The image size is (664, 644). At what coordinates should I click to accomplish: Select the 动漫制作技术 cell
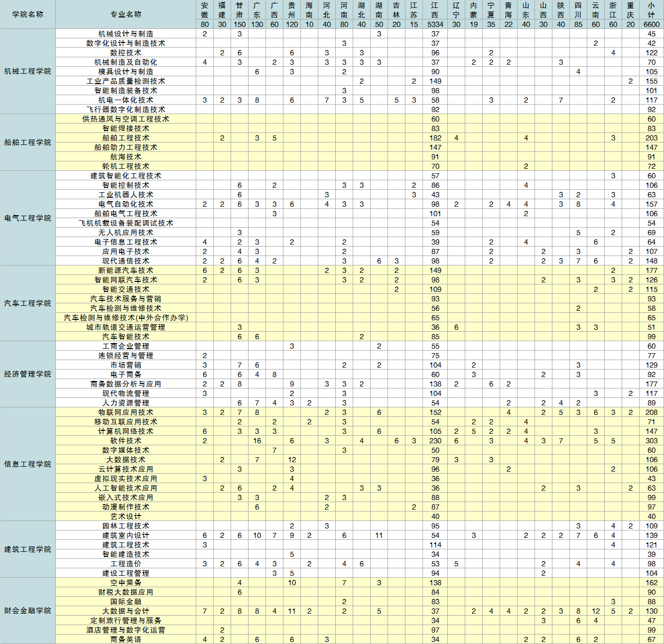tap(126, 507)
